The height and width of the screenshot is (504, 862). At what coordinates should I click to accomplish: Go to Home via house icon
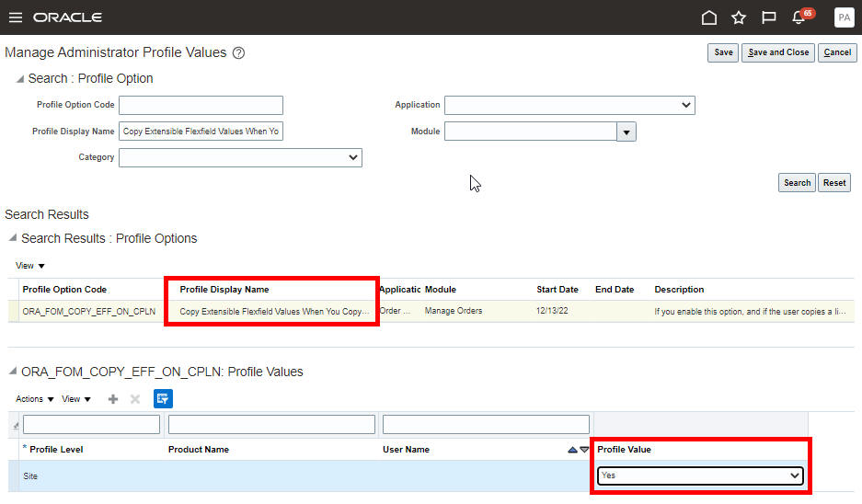click(709, 17)
